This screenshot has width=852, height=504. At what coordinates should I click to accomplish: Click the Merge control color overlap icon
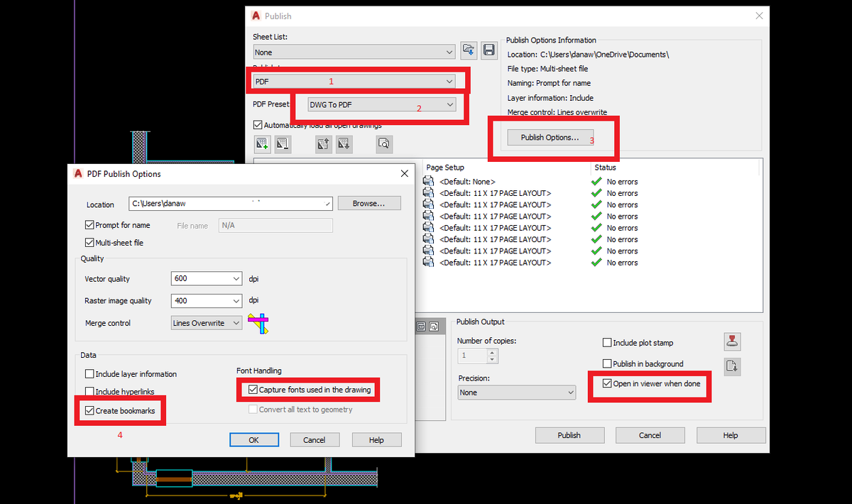258,324
